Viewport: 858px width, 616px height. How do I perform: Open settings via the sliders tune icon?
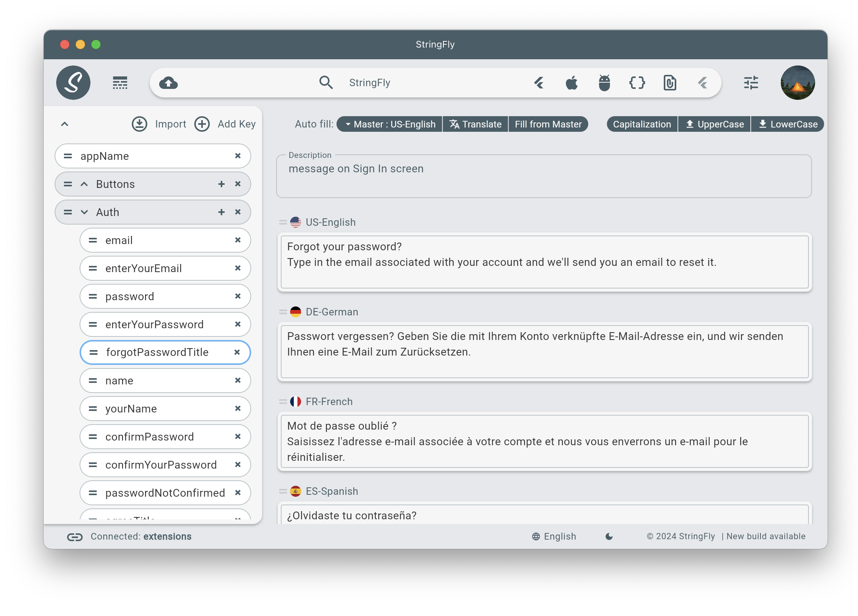pos(751,83)
